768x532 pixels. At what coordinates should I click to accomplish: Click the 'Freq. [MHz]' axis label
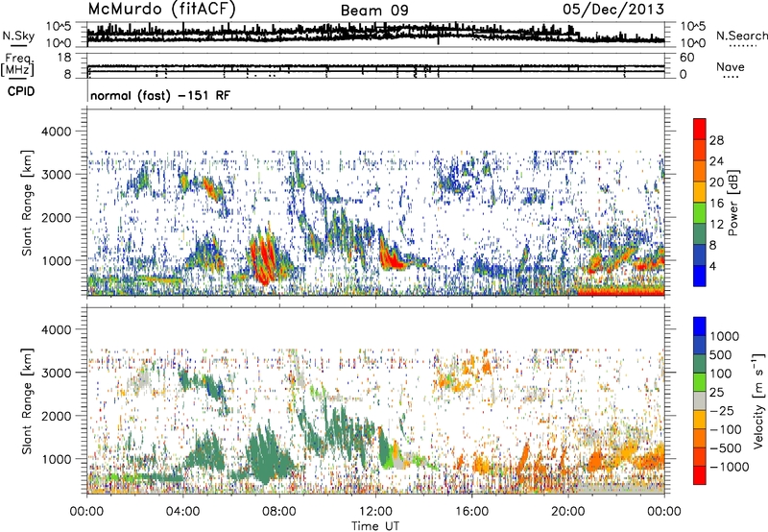[17, 65]
